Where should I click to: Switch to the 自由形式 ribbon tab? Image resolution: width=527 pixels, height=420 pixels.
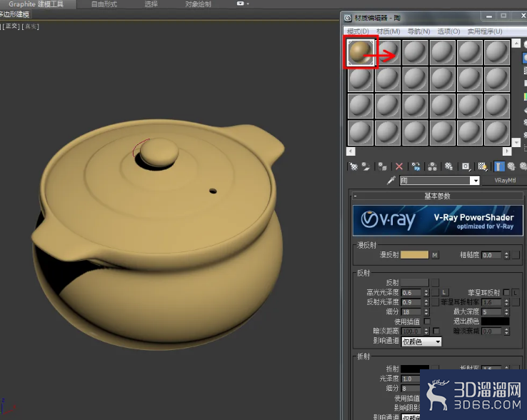pyautogui.click(x=104, y=4)
